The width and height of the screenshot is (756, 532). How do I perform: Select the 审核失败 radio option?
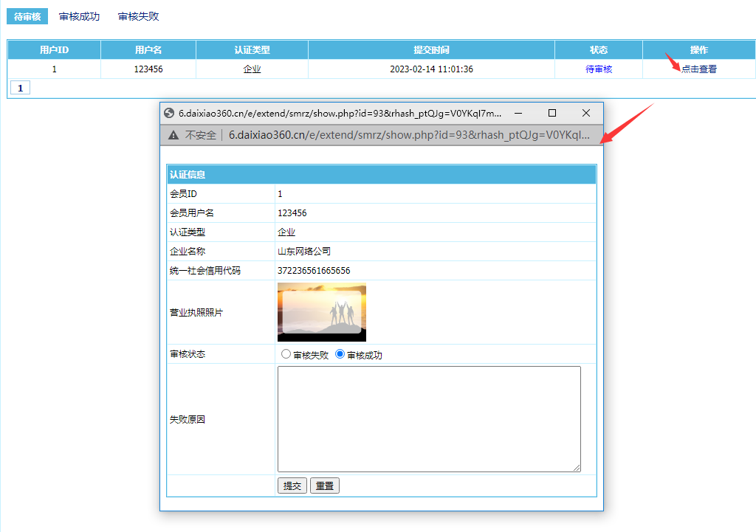[x=286, y=354]
